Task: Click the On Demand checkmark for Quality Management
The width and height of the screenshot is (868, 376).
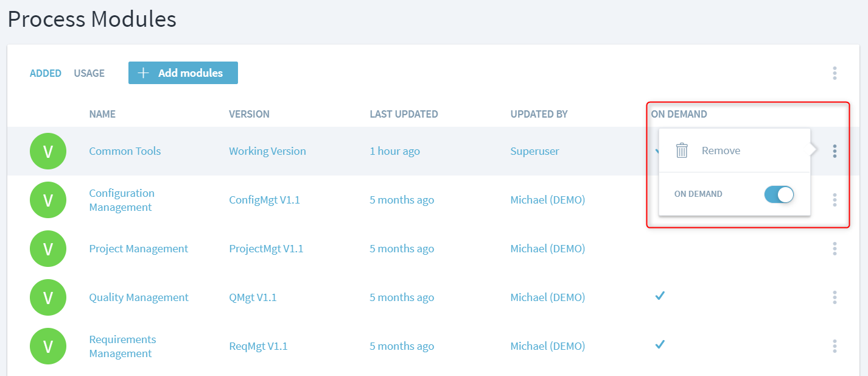Action: pos(659,296)
